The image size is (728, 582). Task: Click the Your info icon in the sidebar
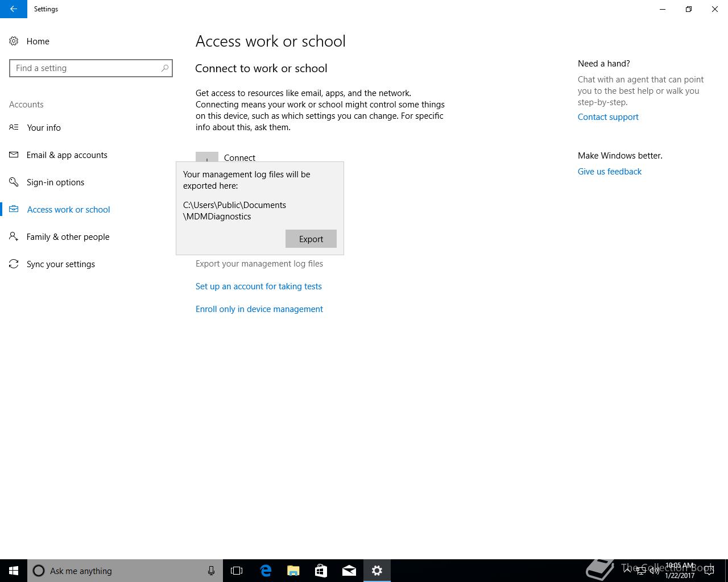pos(14,127)
